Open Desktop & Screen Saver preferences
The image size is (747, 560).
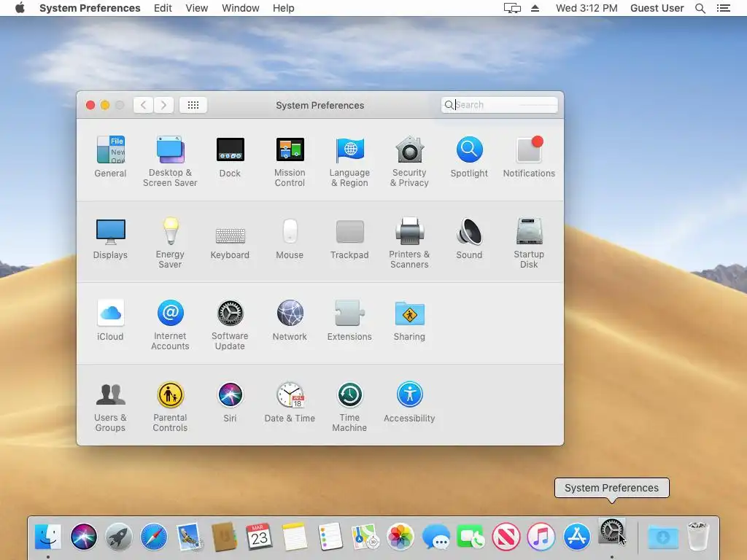pyautogui.click(x=170, y=162)
